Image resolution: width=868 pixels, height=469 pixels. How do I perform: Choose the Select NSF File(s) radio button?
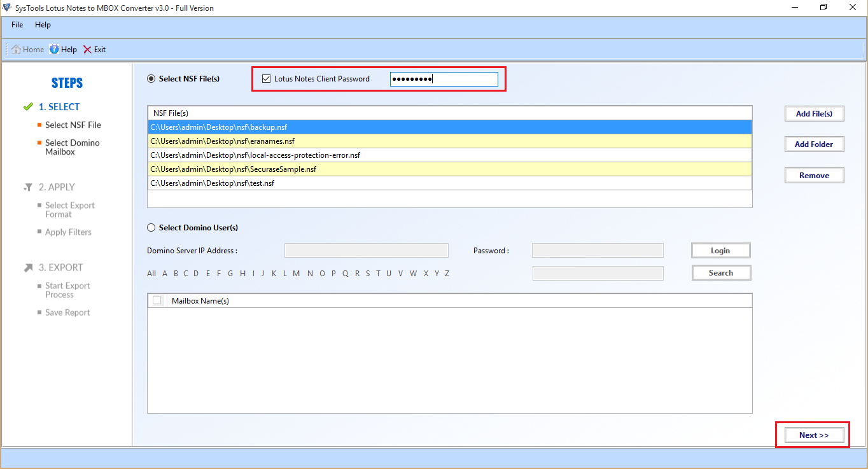point(151,79)
